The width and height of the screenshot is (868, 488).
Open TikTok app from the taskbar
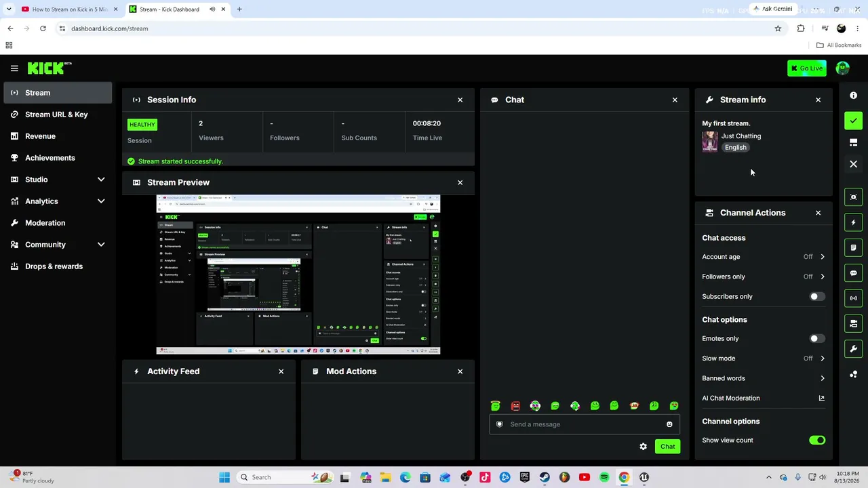tap(485, 477)
